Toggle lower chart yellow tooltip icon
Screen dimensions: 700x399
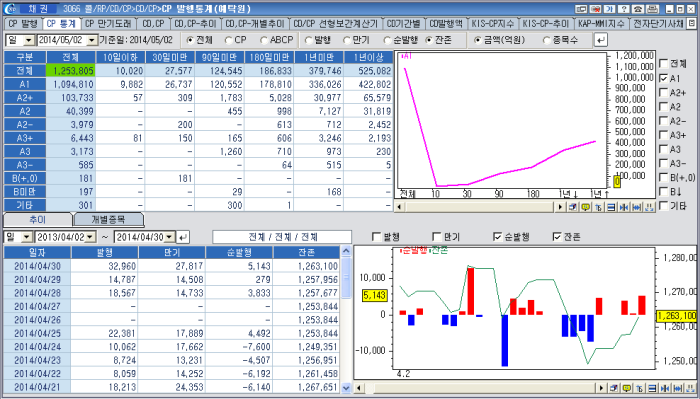point(627,388)
